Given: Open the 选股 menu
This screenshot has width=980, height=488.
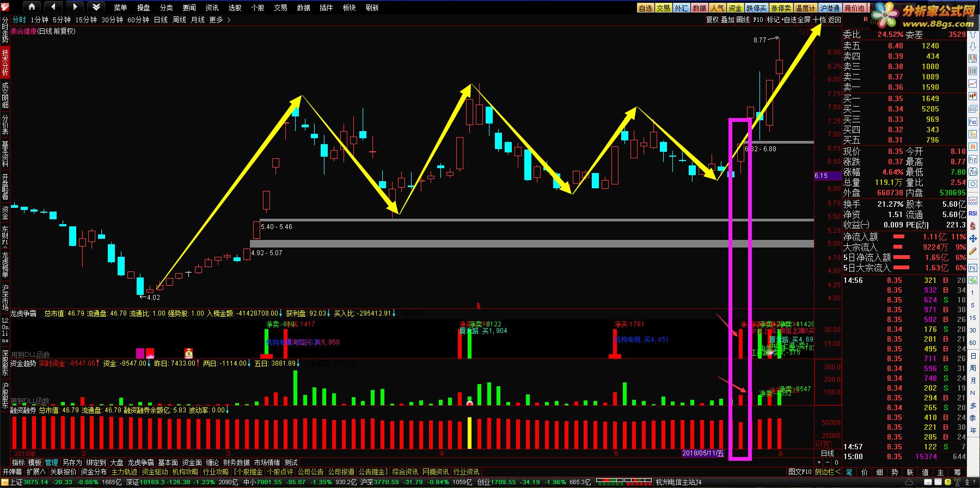Looking at the screenshot, I should click(235, 8).
